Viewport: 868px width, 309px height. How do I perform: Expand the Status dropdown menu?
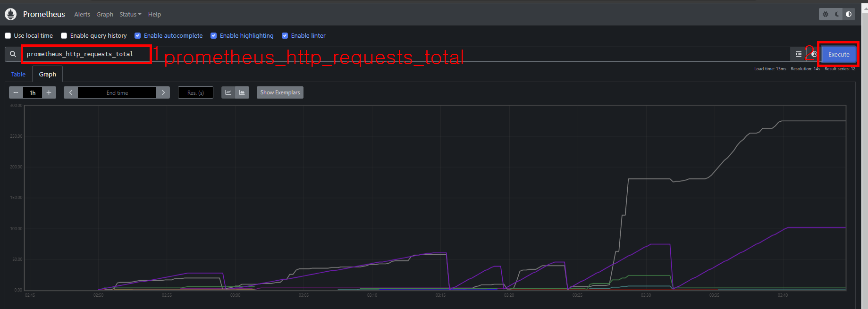point(130,15)
